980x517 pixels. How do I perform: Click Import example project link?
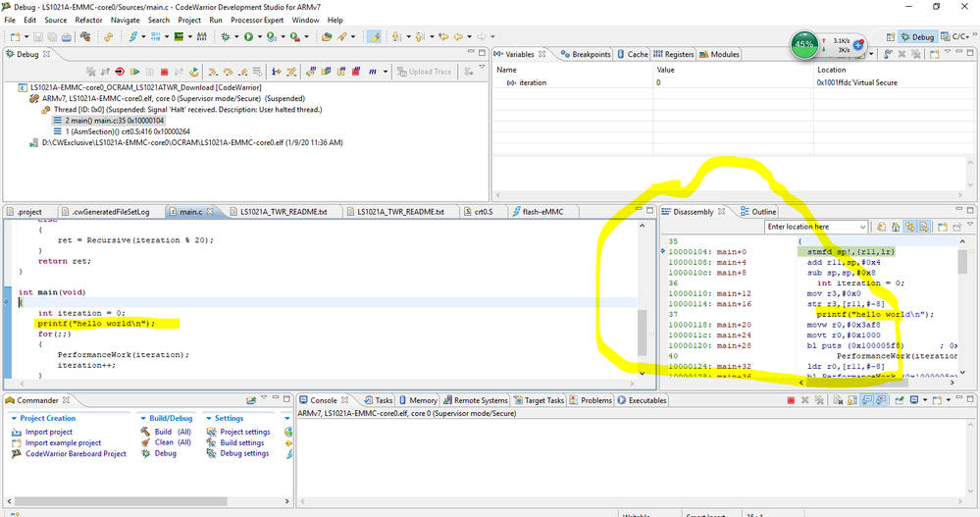(63, 442)
